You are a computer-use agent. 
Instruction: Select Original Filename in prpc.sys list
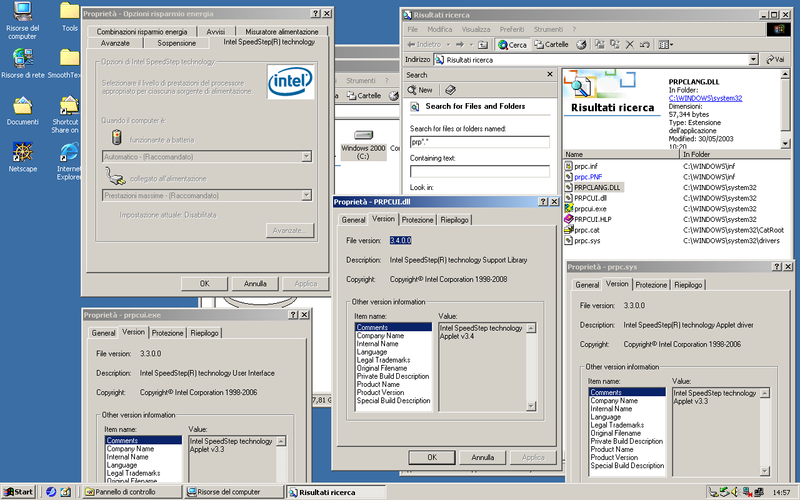pyautogui.click(x=615, y=433)
